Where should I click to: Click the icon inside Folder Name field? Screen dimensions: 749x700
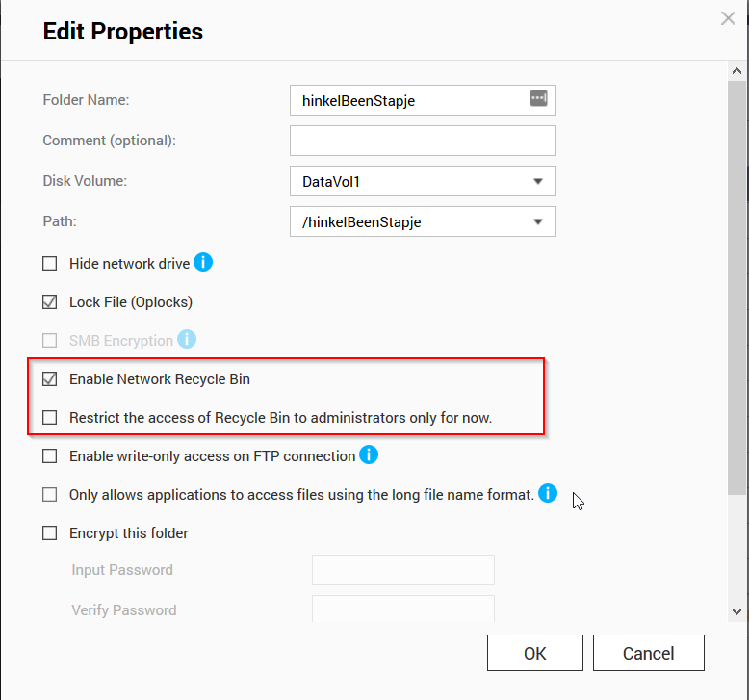point(538,98)
